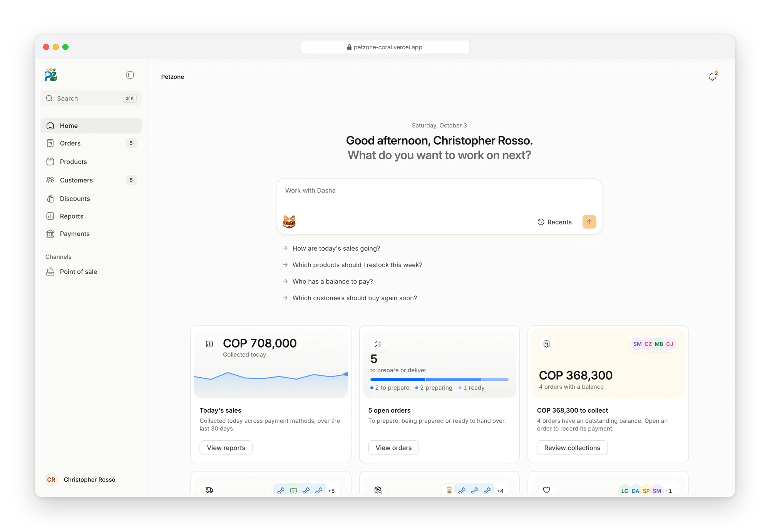Go to Home in the sidebar
This screenshot has height=532, width=770.
pyautogui.click(x=91, y=125)
